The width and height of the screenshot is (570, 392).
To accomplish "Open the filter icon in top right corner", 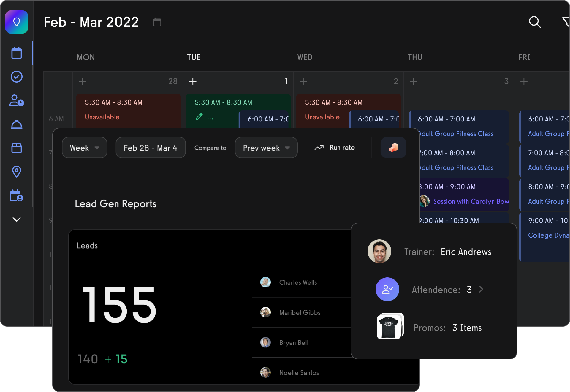I will pyautogui.click(x=566, y=22).
